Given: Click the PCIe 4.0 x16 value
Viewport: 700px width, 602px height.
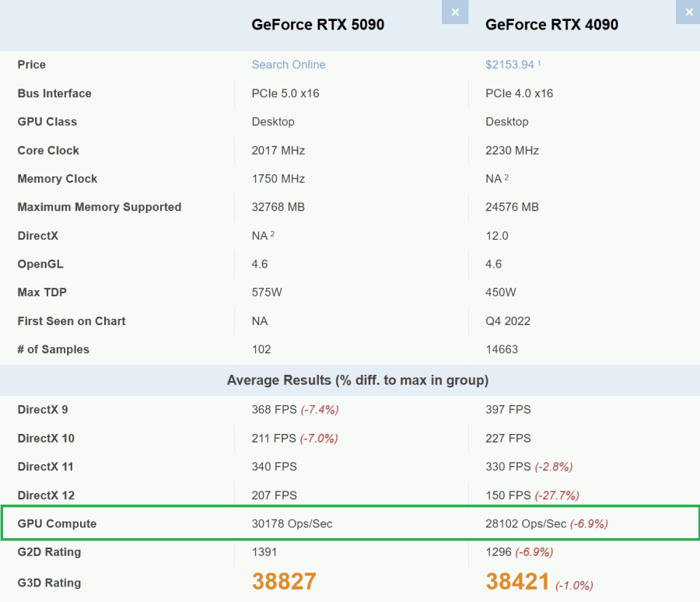Looking at the screenshot, I should click(520, 93).
